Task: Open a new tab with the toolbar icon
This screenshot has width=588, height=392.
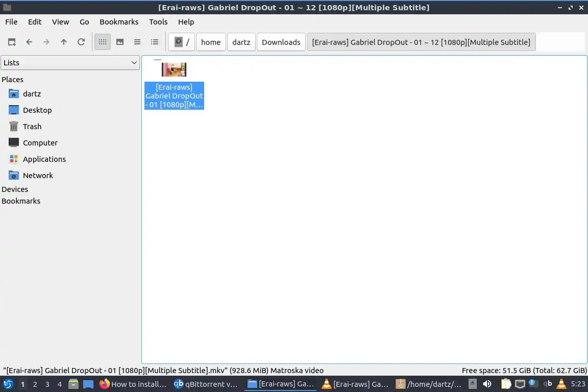Action: (12, 42)
